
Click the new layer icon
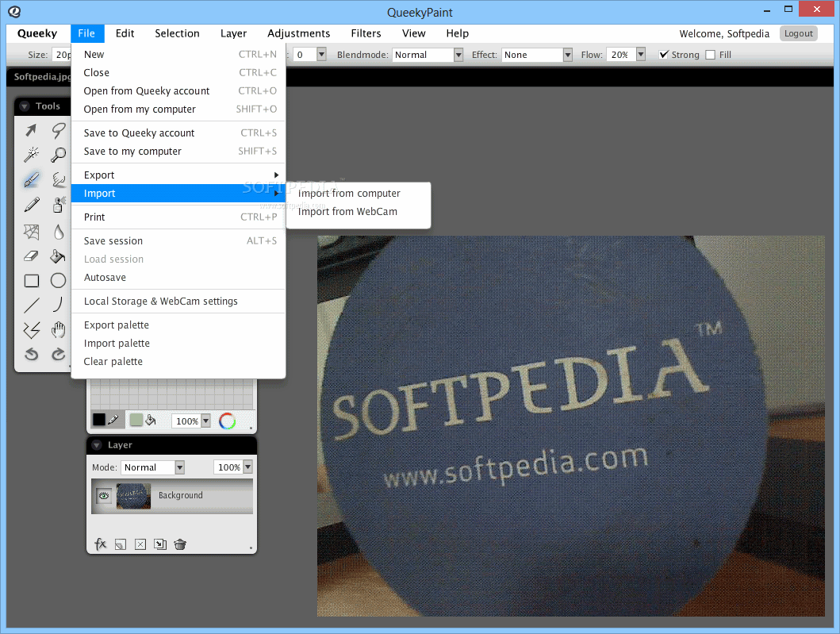click(121, 544)
